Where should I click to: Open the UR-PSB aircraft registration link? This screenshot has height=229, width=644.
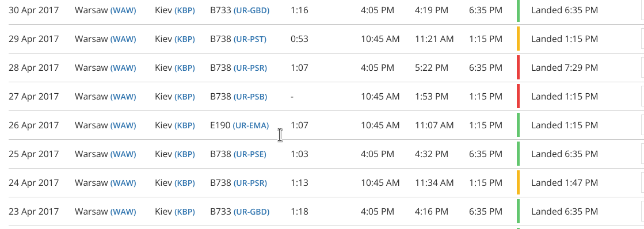tap(250, 97)
